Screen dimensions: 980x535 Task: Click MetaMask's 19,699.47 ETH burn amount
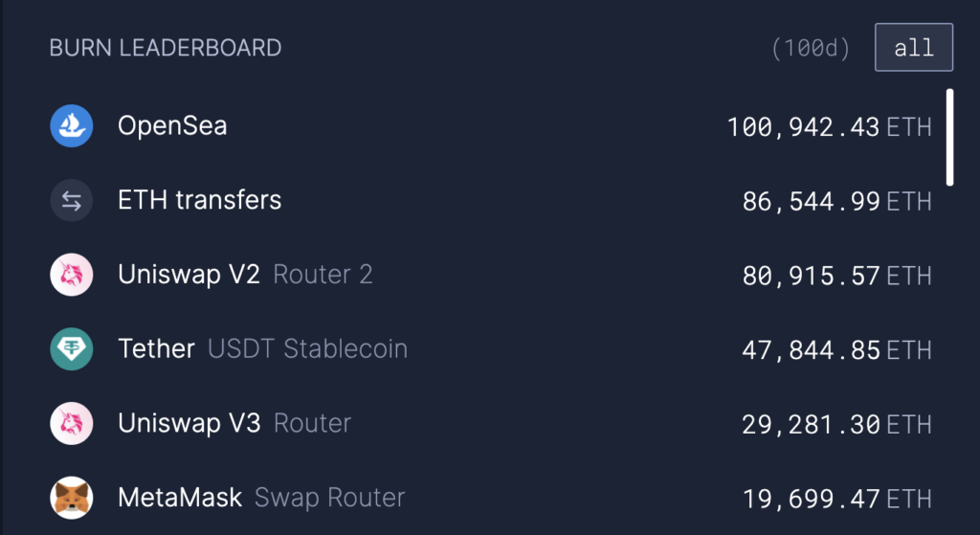[836, 499]
